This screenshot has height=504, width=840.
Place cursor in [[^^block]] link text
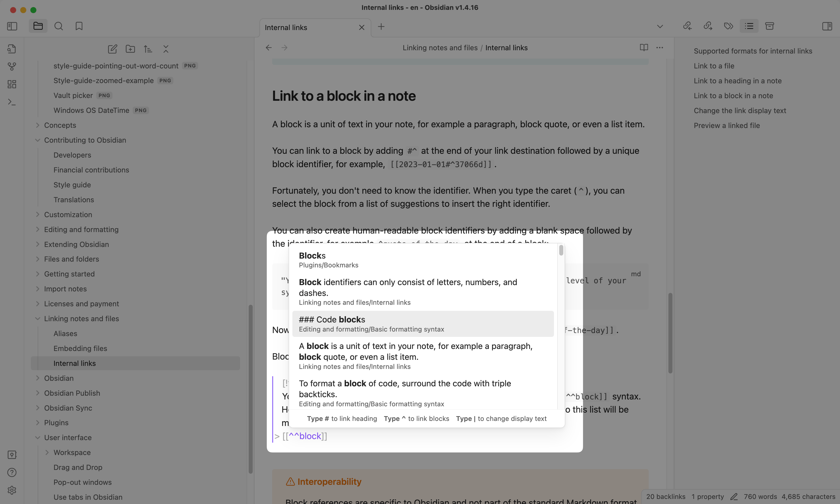coord(305,436)
